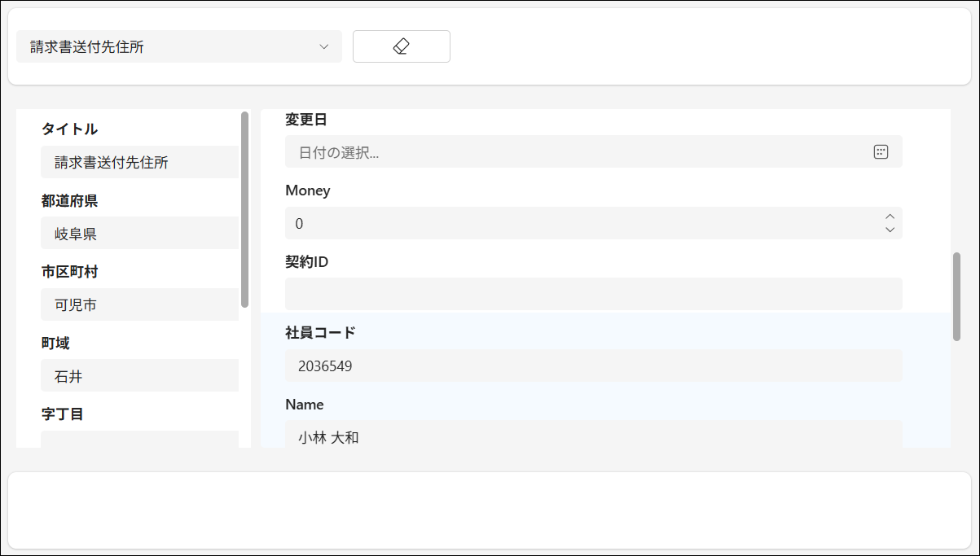
Task: Select the 都道府県 field showing 岐阜県
Action: coord(139,234)
